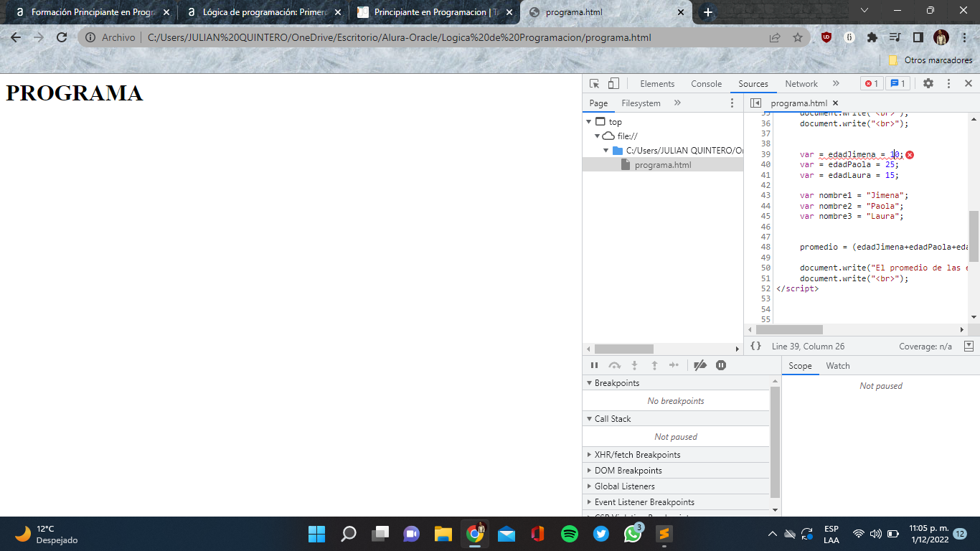
Task: Expand Global Listeners section
Action: [676, 486]
